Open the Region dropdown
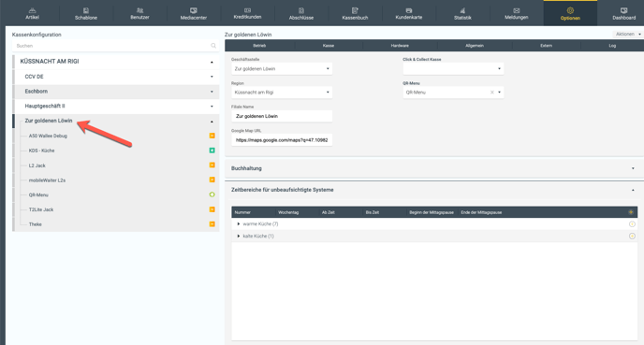This screenshot has width=644, height=345. [x=282, y=93]
